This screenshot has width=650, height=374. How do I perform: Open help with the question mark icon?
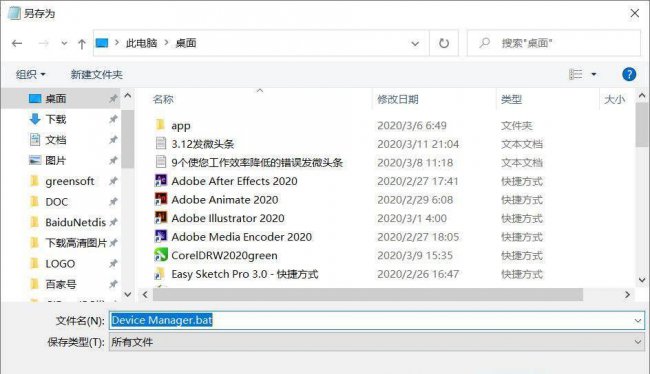coord(629,74)
